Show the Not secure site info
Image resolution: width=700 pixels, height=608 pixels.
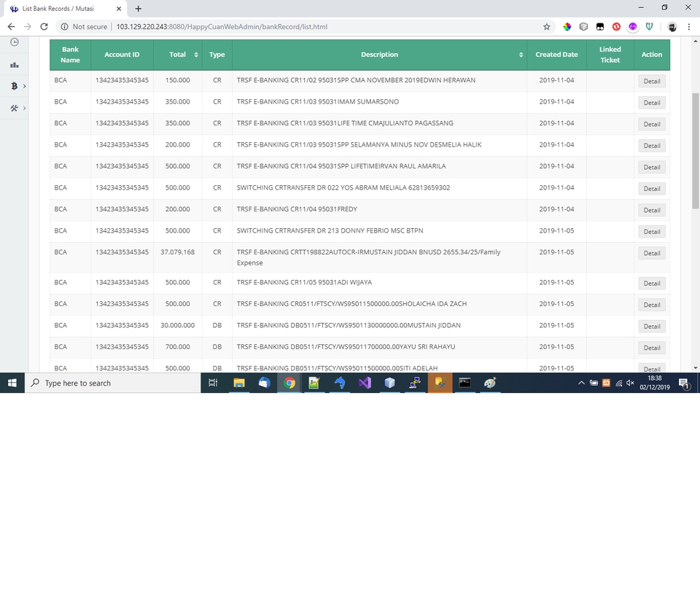tap(84, 27)
